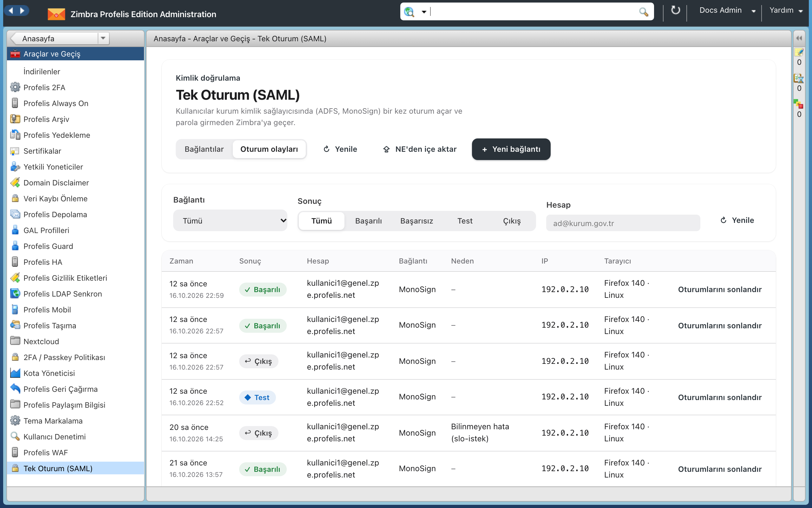Collapse the right status panel
Image resolution: width=812 pixels, height=508 pixels.
(799, 38)
